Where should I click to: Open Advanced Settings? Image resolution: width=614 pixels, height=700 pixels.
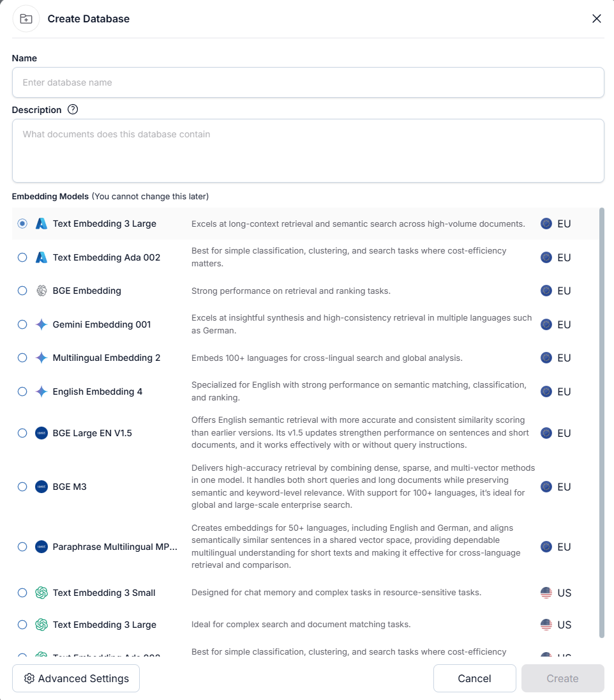(76, 678)
